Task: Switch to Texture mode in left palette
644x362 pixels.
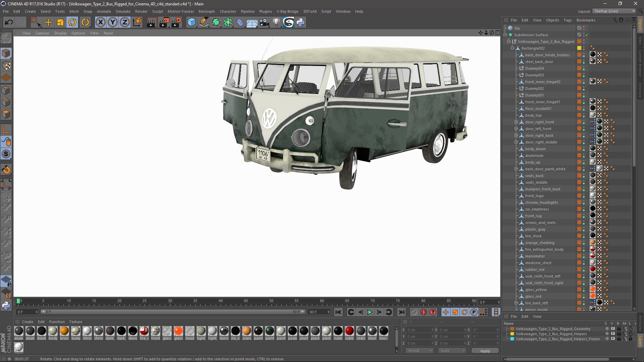Action: click(x=6, y=66)
